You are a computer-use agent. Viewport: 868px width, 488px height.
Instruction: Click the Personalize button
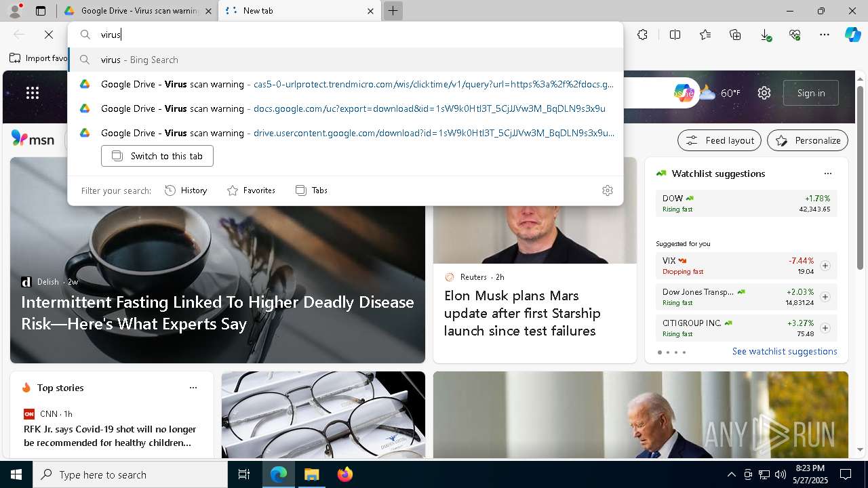808,140
